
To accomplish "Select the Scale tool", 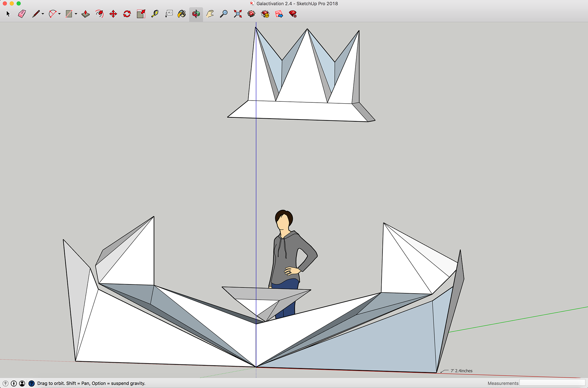I will coord(141,14).
